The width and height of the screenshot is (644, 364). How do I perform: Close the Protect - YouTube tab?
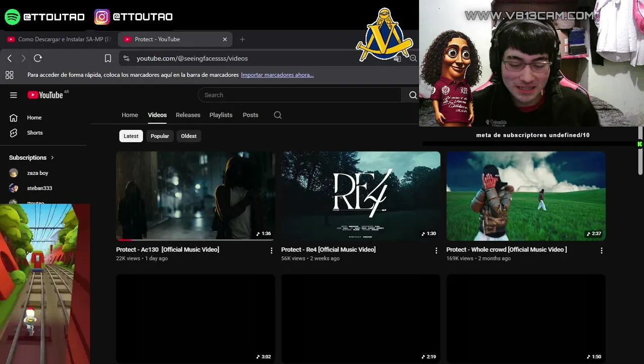225,39
